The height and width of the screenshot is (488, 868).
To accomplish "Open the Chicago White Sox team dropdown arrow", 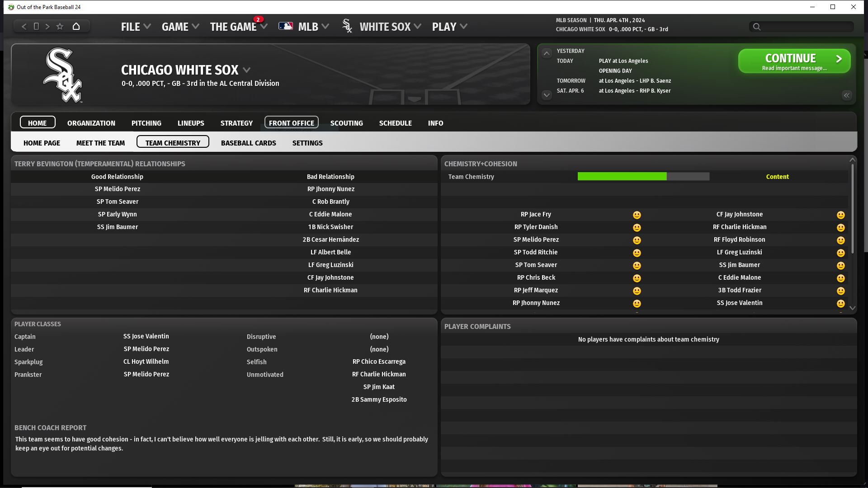I will [247, 70].
